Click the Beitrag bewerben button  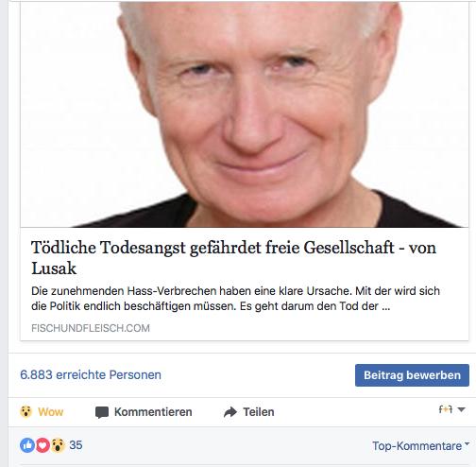[x=412, y=375]
